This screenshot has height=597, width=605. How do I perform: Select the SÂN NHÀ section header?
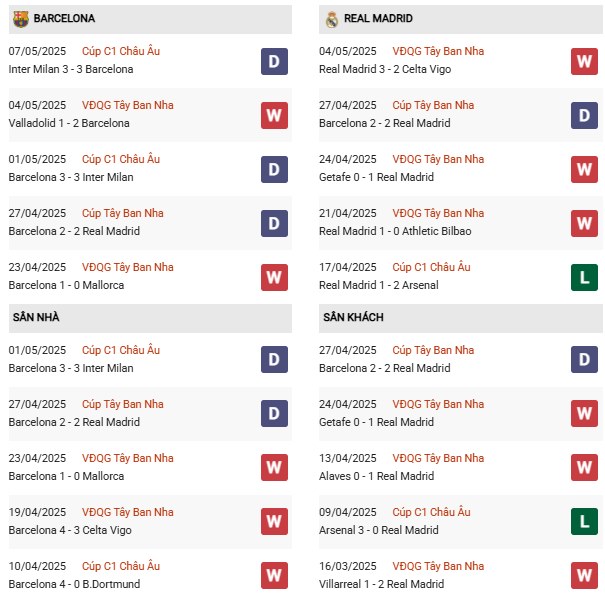click(x=150, y=318)
